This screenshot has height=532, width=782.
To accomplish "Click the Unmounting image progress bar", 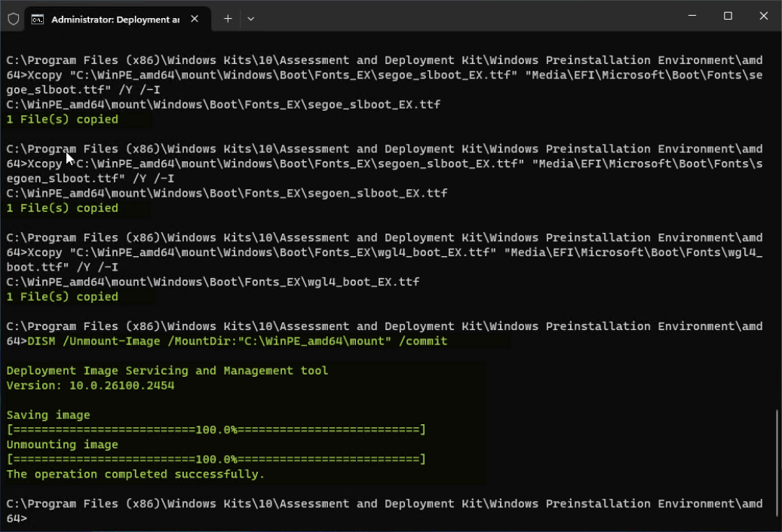I will pos(216,459).
